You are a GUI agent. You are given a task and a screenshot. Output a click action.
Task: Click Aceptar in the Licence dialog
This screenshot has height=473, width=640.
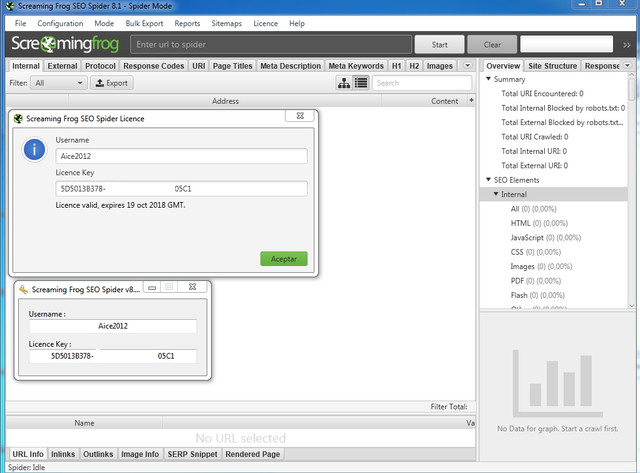[x=284, y=259]
